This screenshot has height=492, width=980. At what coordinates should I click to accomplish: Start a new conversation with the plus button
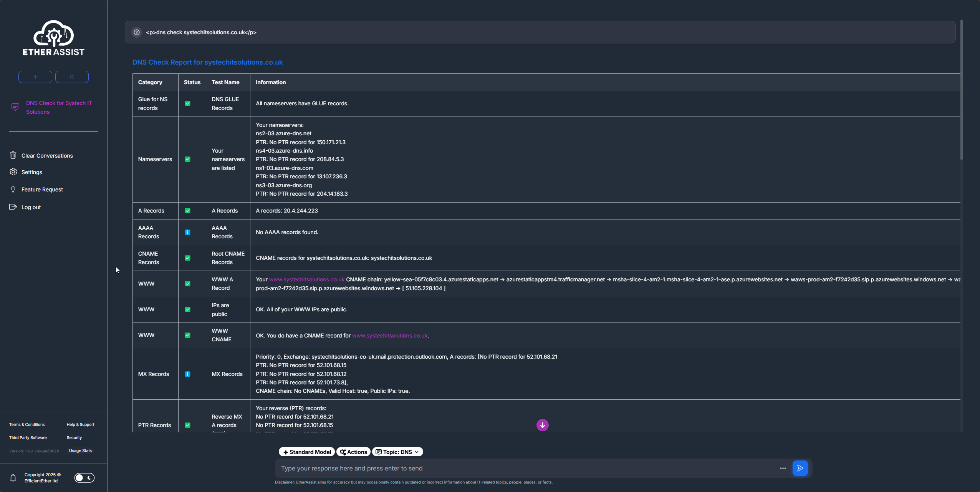35,77
